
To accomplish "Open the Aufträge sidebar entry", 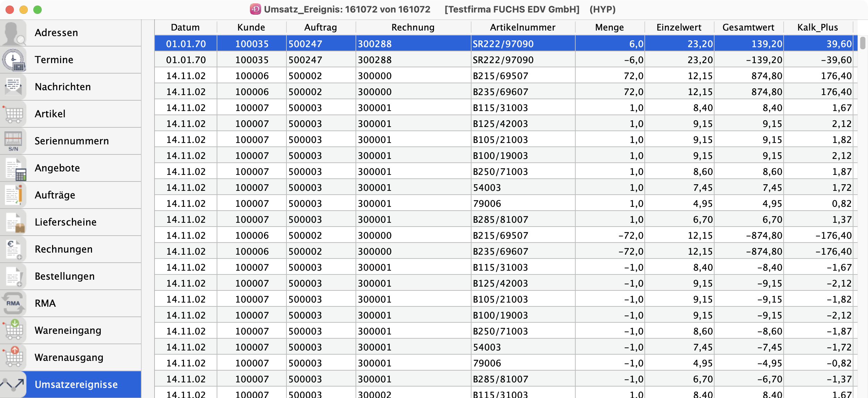I will (55, 195).
